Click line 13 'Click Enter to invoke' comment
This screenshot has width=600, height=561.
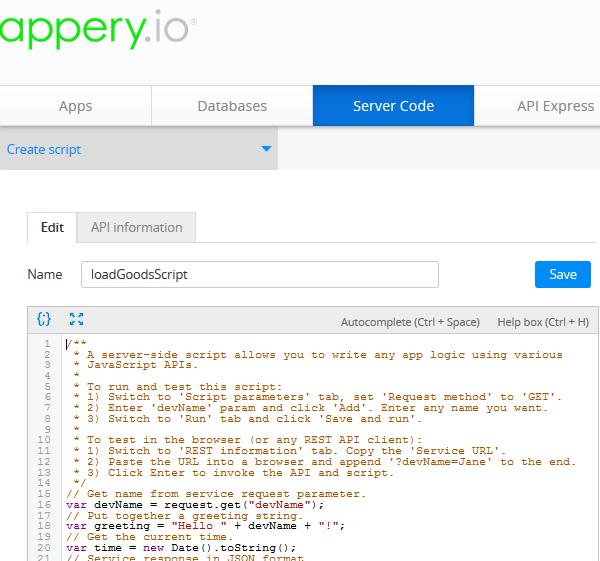pos(233,473)
